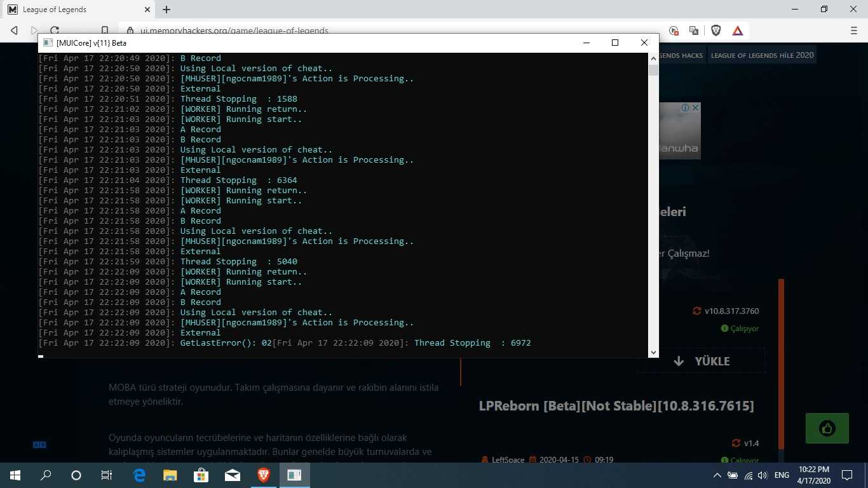Screen dimensions: 868x488
Task: Select the League of Legends tab
Action: coord(78,10)
